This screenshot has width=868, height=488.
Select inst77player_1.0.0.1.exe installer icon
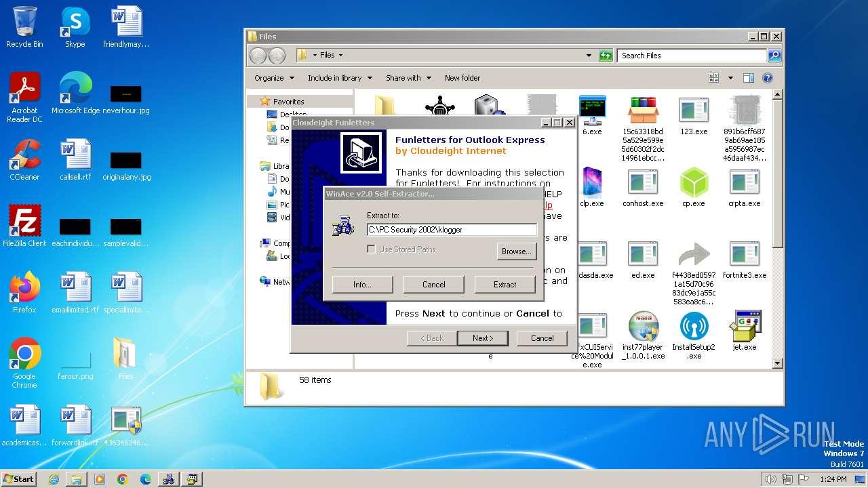(x=643, y=335)
